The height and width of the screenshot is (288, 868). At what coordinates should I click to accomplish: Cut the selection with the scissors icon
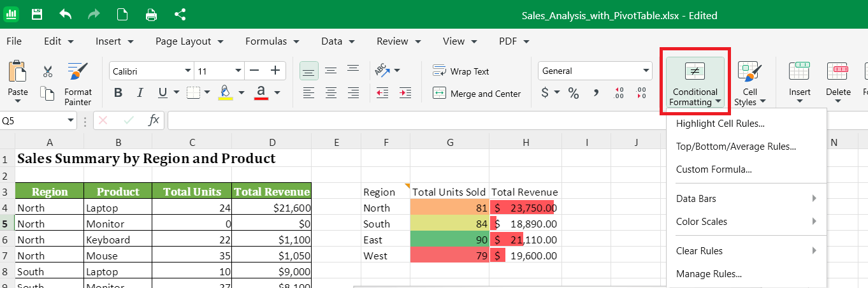(47, 71)
